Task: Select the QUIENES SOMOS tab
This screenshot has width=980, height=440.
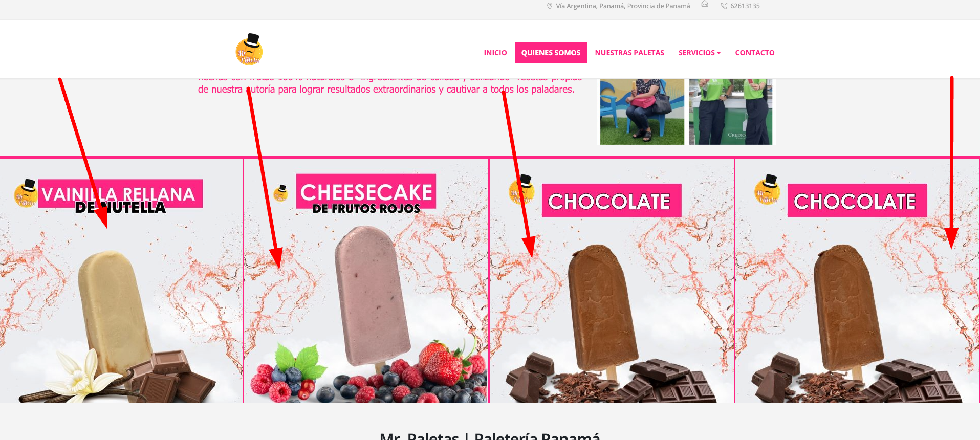Action: tap(551, 53)
